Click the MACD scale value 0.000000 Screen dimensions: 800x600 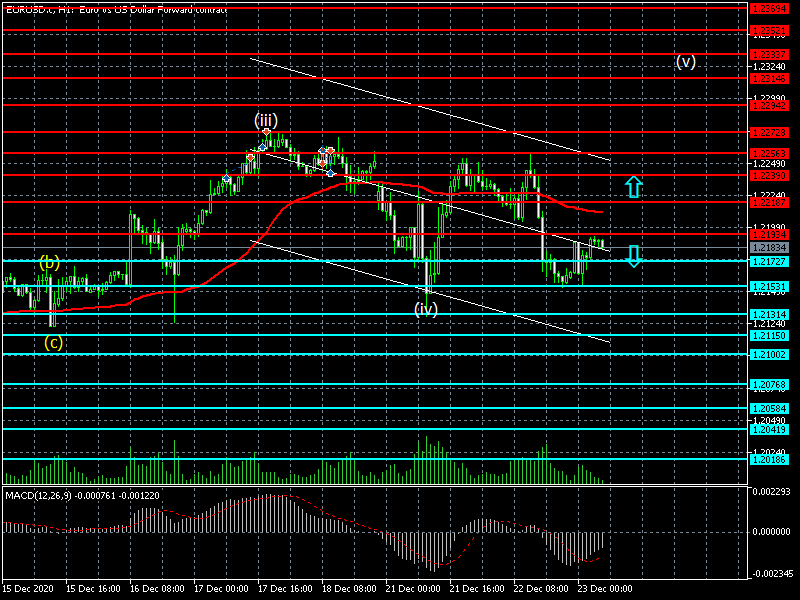click(771, 532)
